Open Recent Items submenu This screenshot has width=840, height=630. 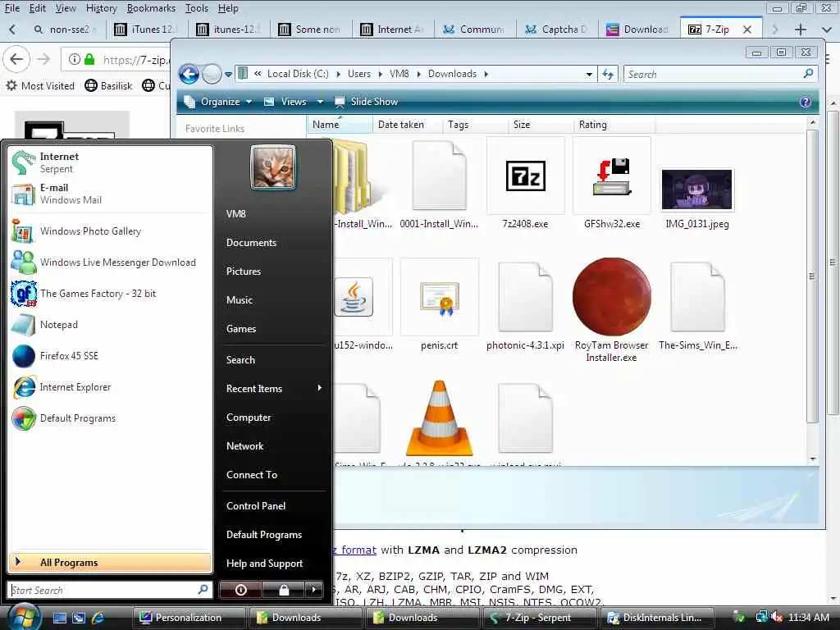pos(273,388)
